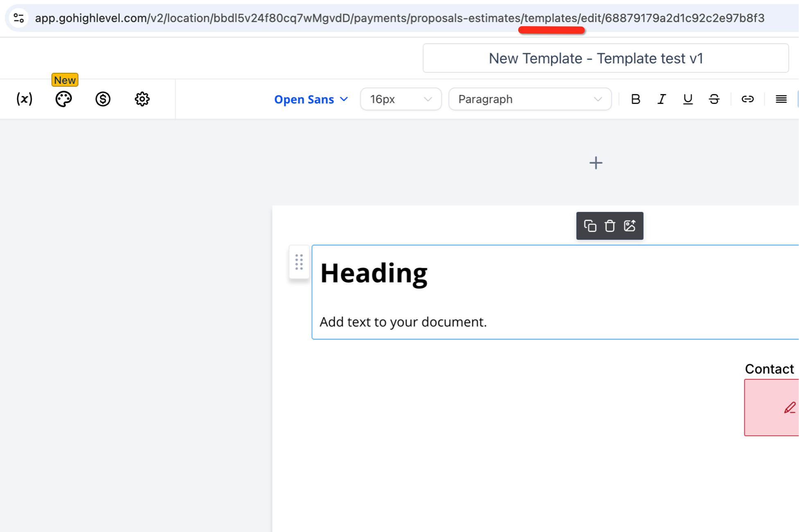Open the palette styling panel
This screenshot has height=532, width=799.
(63, 99)
